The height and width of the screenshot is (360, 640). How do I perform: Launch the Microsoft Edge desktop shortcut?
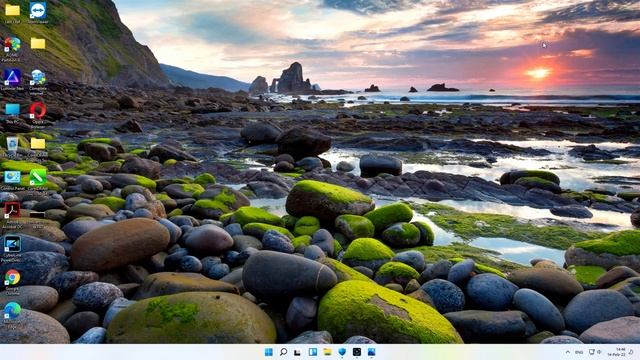[12, 311]
